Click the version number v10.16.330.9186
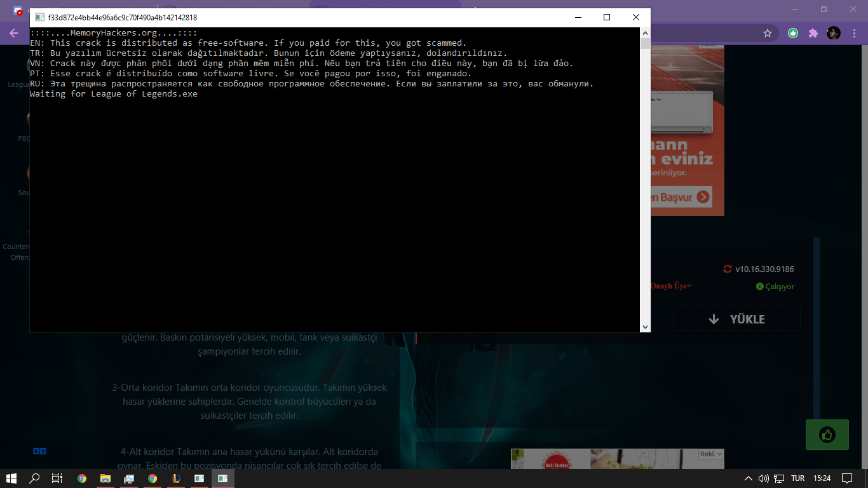Screen dimensions: 868x488 tap(764, 269)
